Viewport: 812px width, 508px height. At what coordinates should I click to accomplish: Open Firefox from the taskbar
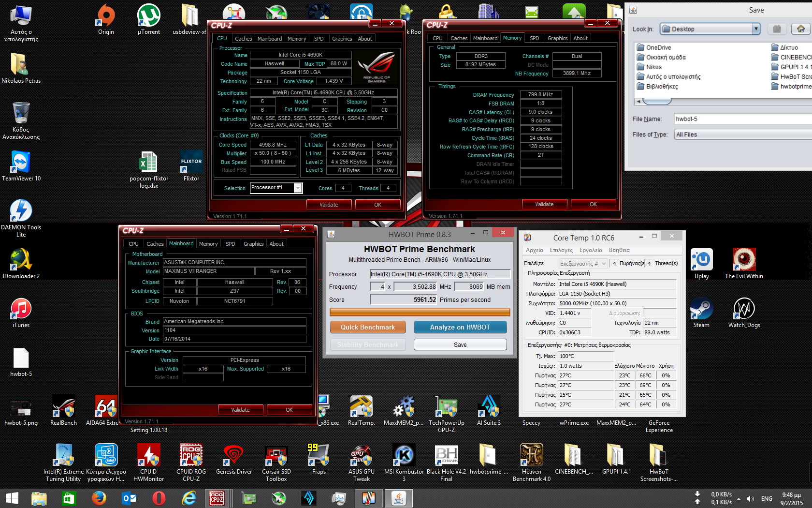pyautogui.click(x=99, y=498)
